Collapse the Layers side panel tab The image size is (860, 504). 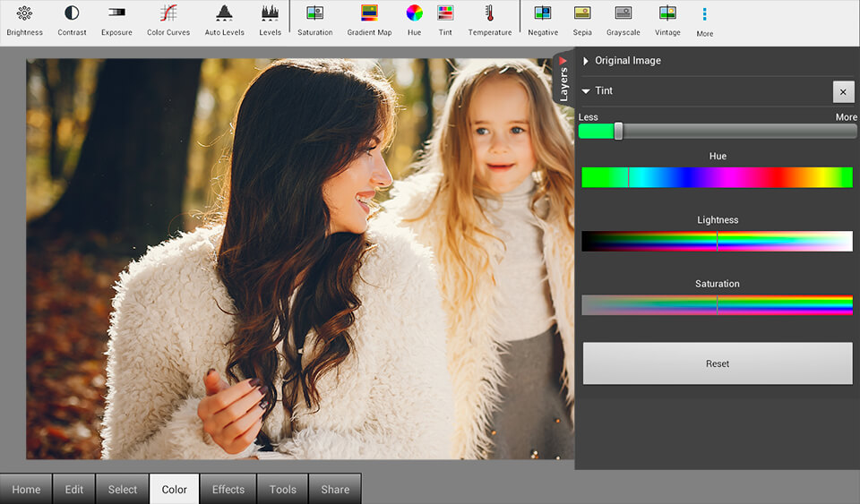tap(563, 80)
